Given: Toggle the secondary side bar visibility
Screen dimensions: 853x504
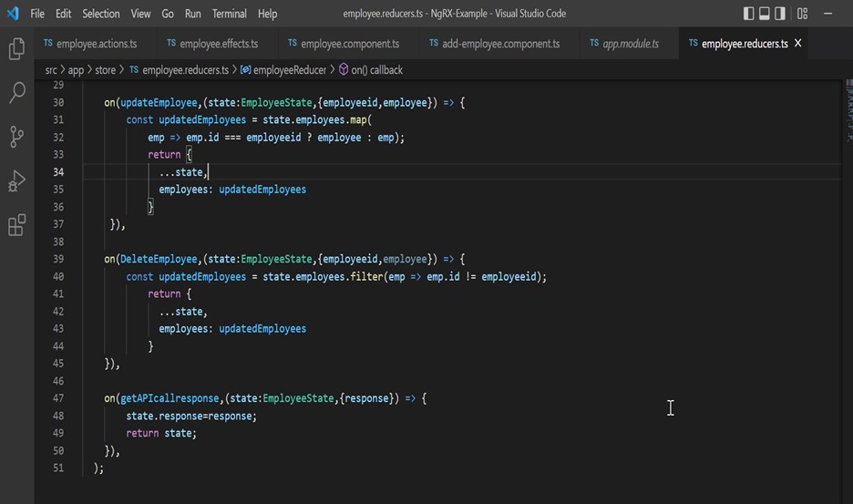Looking at the screenshot, I should [x=781, y=14].
